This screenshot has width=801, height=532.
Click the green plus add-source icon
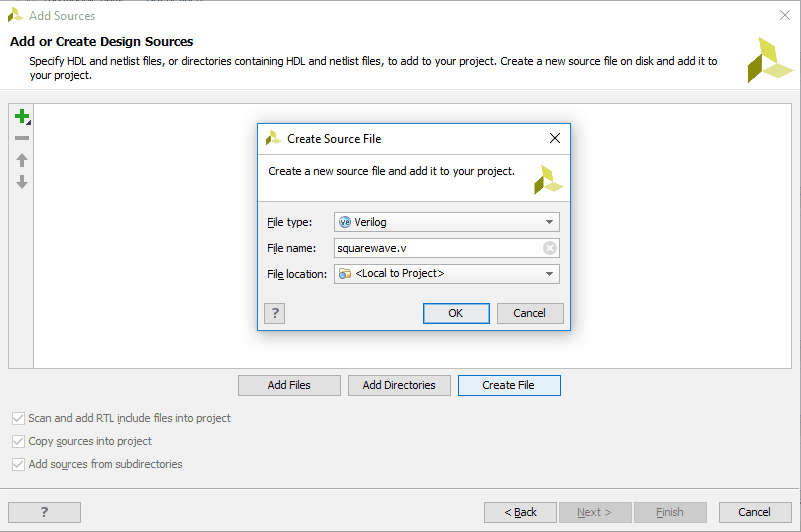pyautogui.click(x=21, y=117)
